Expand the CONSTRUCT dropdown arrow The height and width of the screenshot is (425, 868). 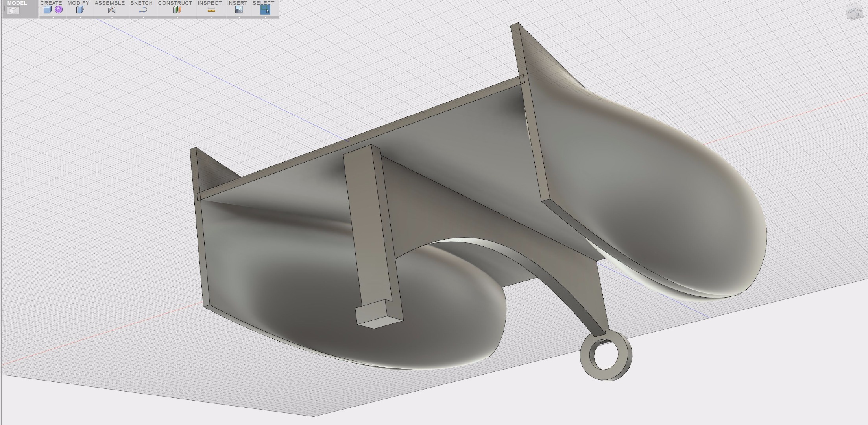pos(177,17)
